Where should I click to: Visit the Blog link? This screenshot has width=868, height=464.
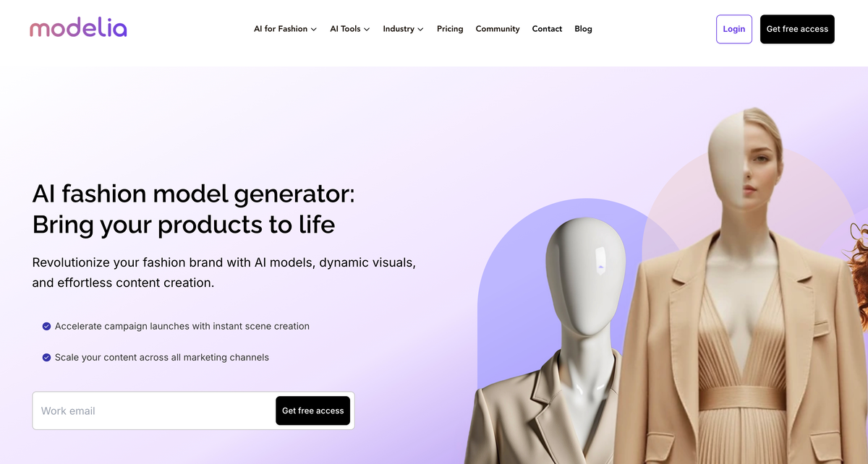[583, 29]
